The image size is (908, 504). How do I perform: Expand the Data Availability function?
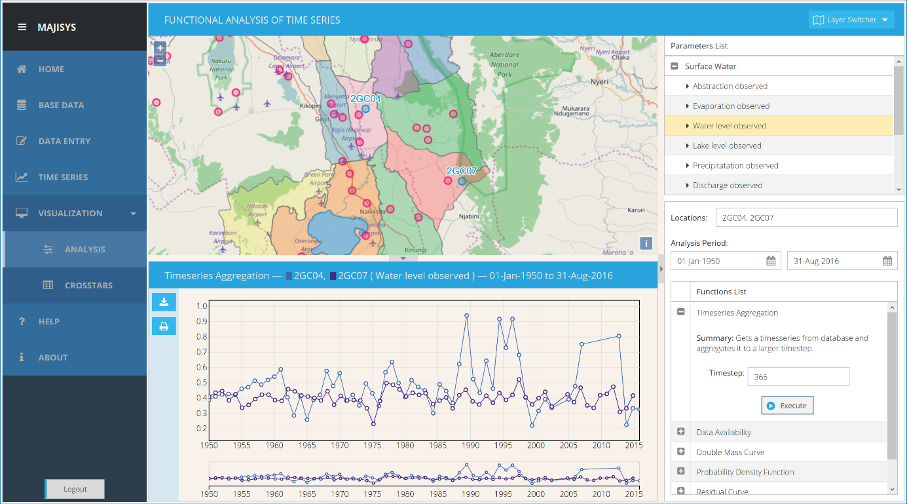681,432
